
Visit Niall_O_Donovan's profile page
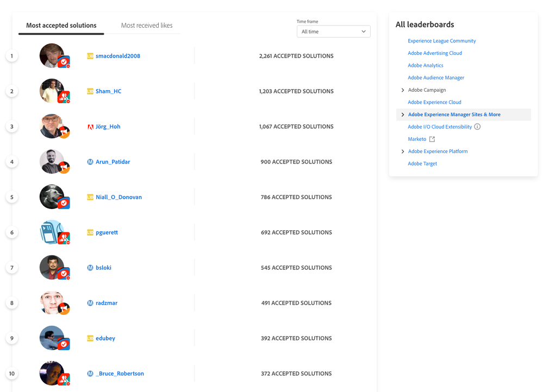(x=119, y=197)
